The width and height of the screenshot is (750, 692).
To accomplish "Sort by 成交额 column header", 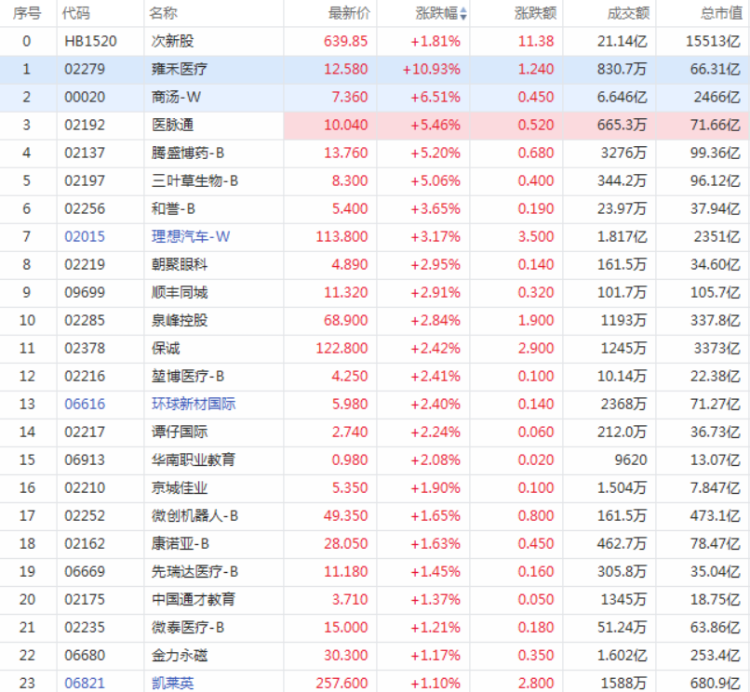I will [x=629, y=13].
